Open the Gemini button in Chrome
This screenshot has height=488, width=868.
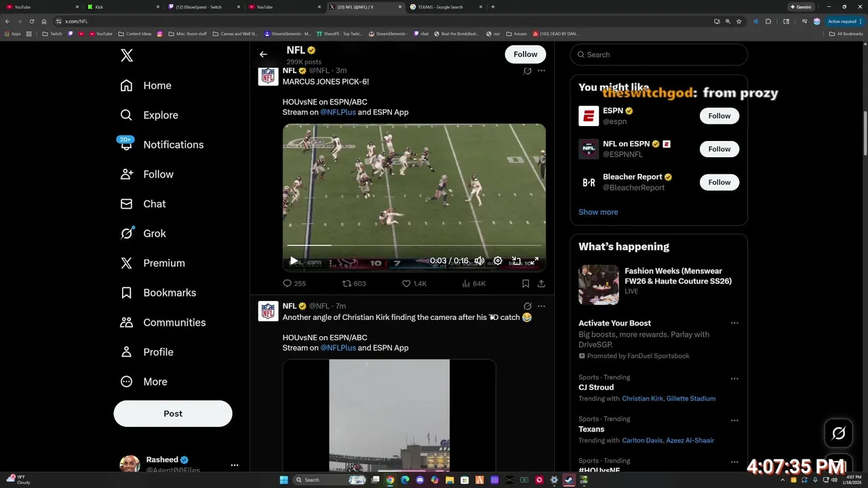point(801,7)
